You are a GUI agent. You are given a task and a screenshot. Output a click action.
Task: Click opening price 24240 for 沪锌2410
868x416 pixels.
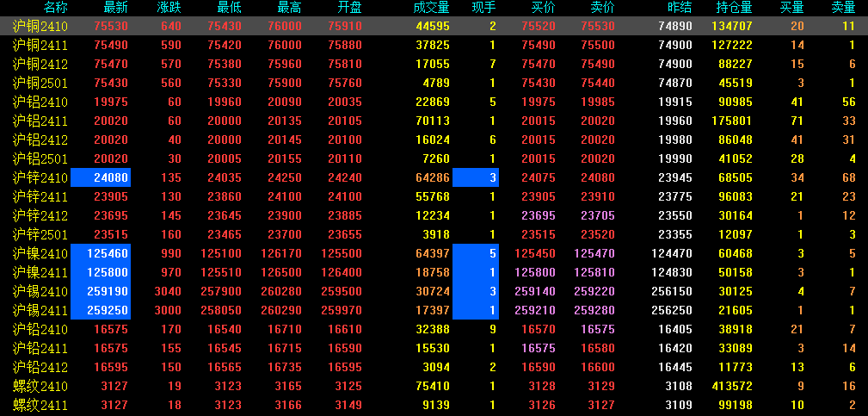pos(345,177)
